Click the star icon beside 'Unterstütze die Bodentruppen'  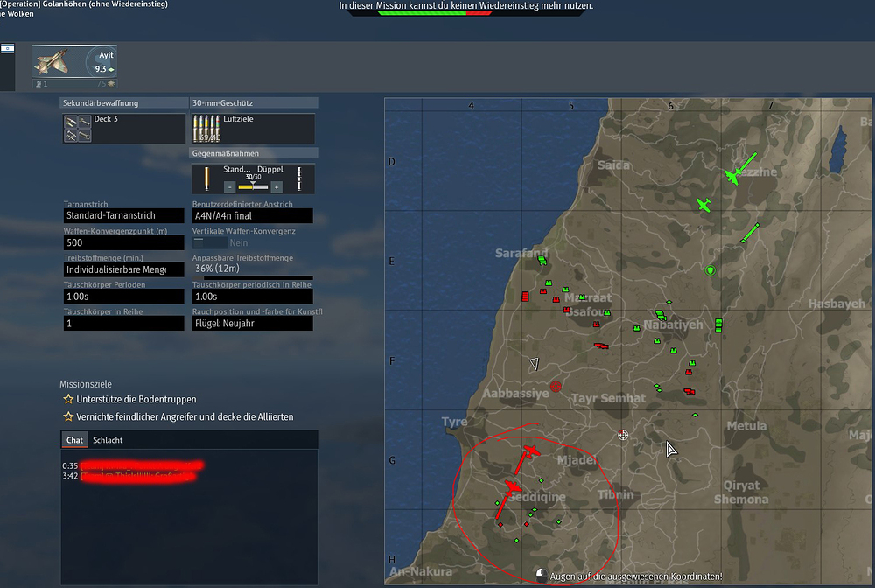68,400
